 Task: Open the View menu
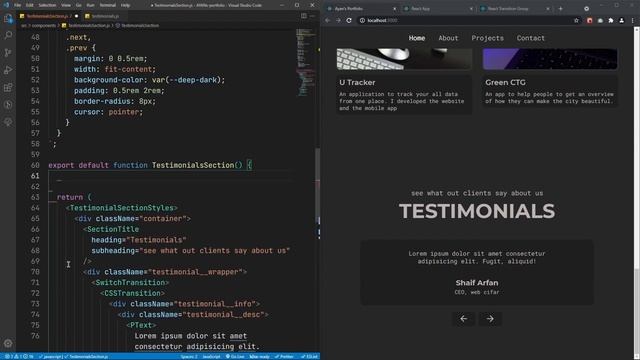pyautogui.click(x=66, y=5)
